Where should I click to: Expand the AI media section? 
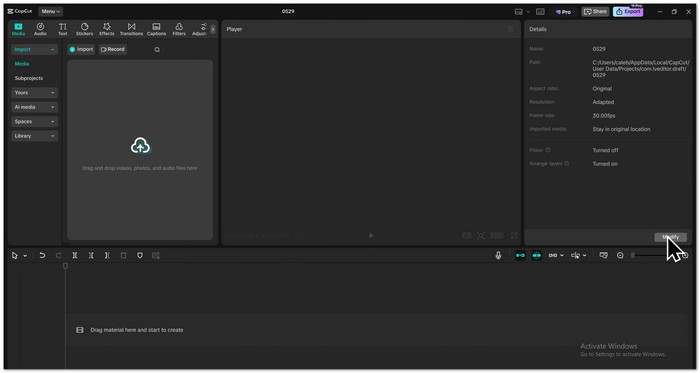click(34, 107)
